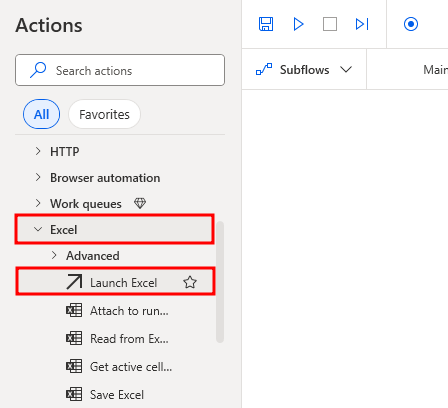Click the Excel icon beside Get active cell...
This screenshot has width=448, height=408.
pyautogui.click(x=74, y=367)
